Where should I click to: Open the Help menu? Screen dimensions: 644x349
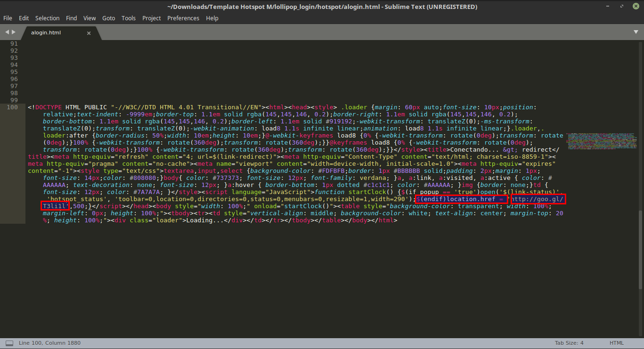click(x=212, y=18)
